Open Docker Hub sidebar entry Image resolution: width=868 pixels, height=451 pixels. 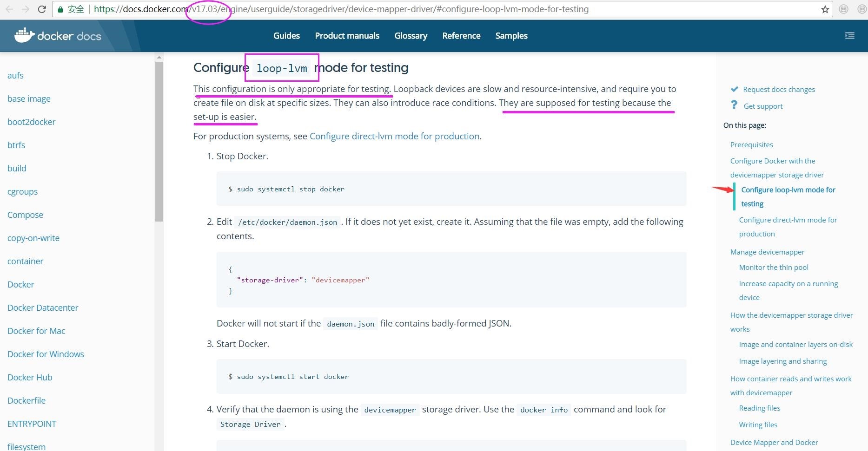pyautogui.click(x=30, y=377)
